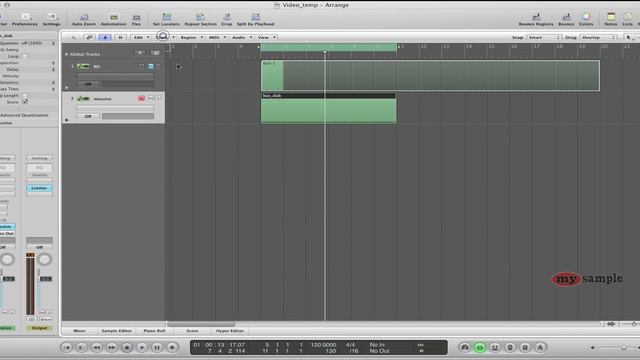Expand Advanced Quantization section
640x360 pixels.
[24, 115]
